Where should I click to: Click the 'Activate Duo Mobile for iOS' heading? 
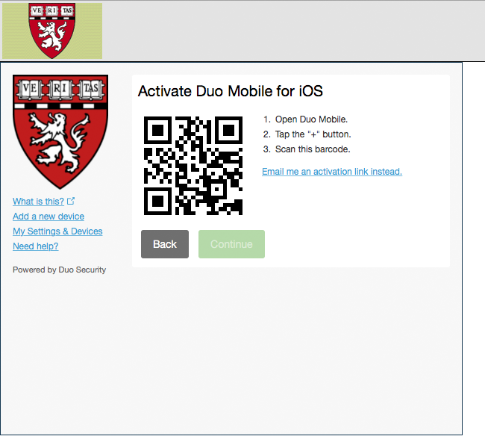point(230,91)
